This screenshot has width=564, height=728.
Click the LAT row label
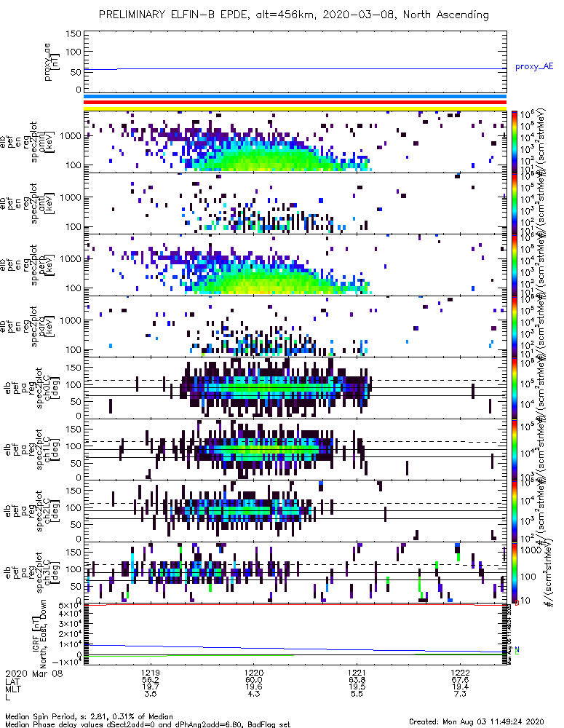pyautogui.click(x=12, y=681)
